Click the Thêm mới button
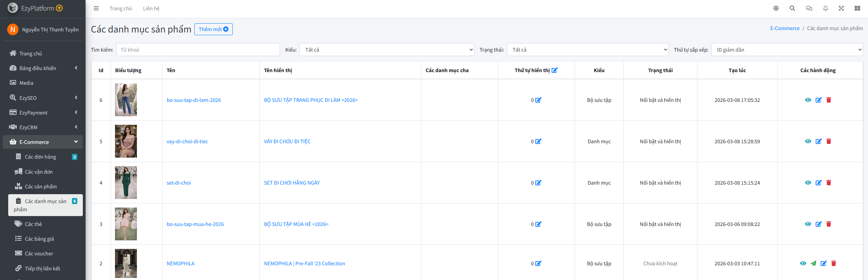 213,29
